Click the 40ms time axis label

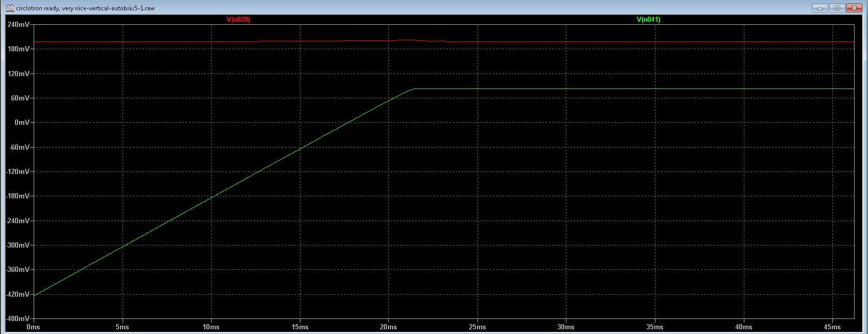click(744, 327)
